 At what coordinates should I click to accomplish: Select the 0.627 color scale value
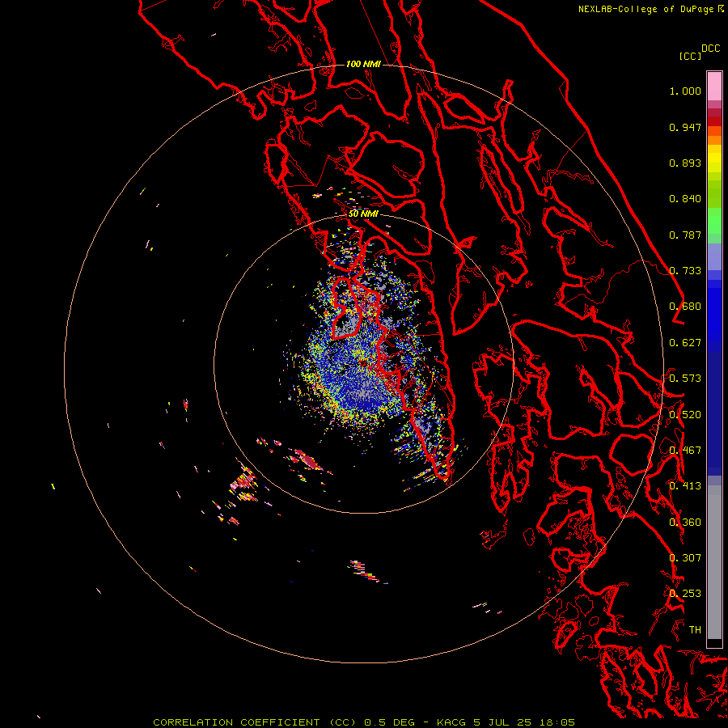tap(685, 343)
